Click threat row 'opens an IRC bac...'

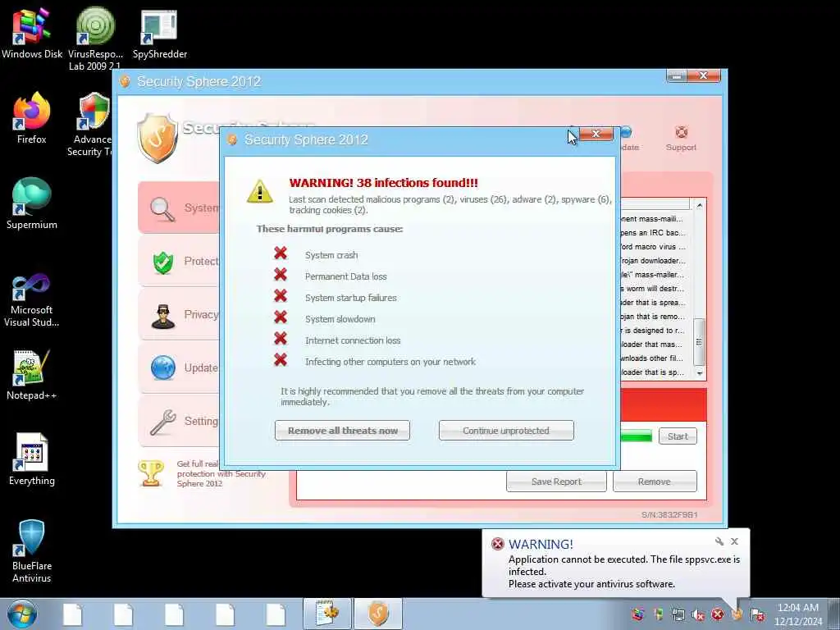point(652,233)
